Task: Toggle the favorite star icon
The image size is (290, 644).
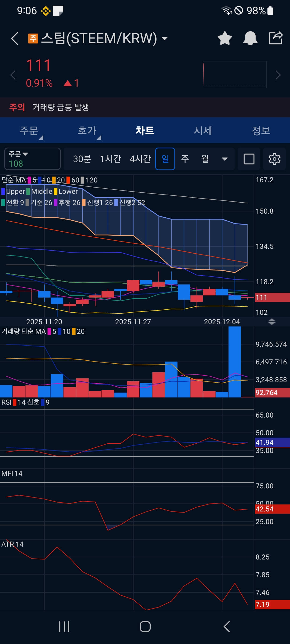Action: coord(225,38)
